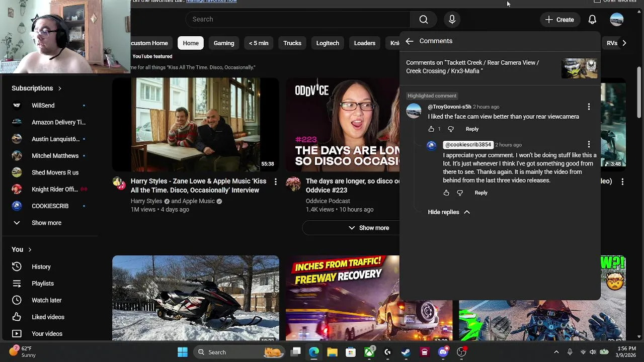Open Oddvice Podcast channel link
Image resolution: width=644 pixels, height=362 pixels.
(328, 201)
